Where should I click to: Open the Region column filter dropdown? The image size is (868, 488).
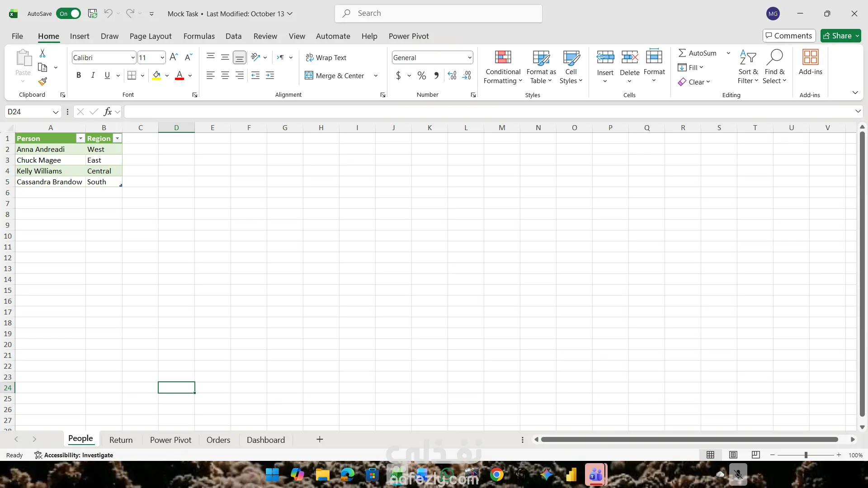pyautogui.click(x=117, y=138)
